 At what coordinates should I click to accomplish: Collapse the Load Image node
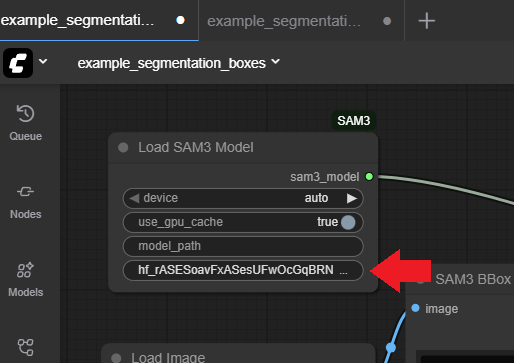(x=116, y=358)
